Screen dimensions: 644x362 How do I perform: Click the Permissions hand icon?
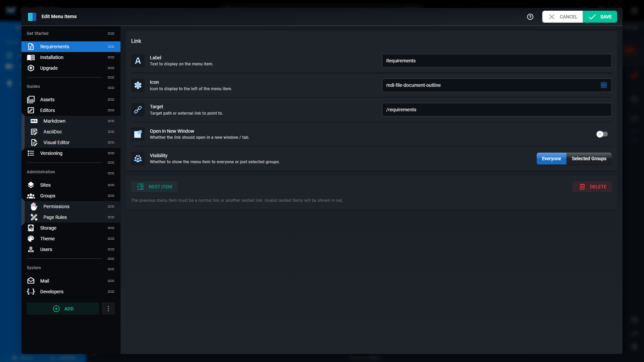click(x=34, y=206)
